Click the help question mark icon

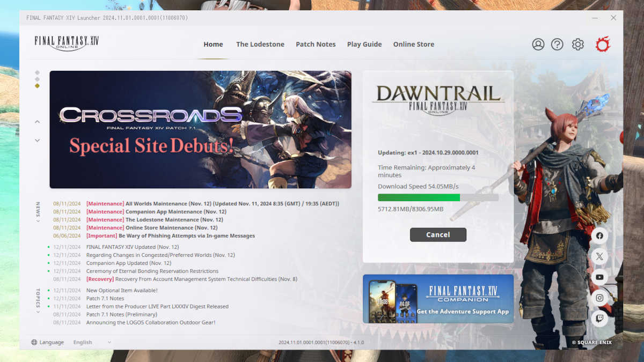pyautogui.click(x=558, y=44)
